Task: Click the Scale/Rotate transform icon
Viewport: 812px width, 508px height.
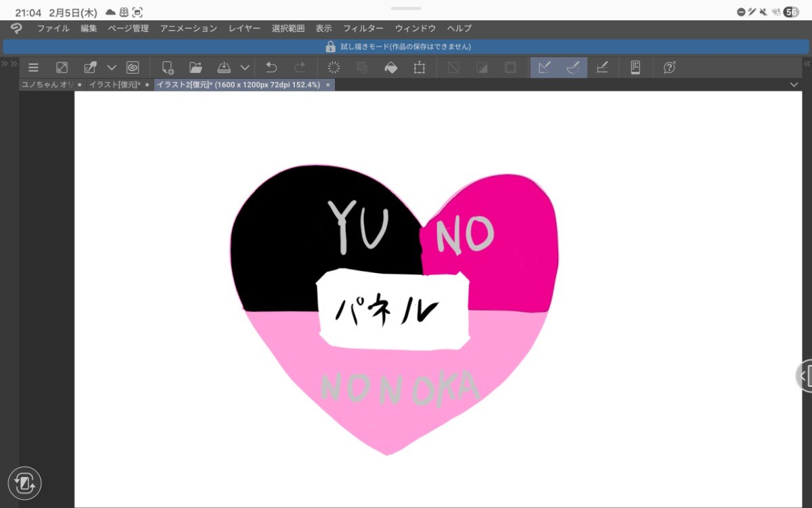Action: [x=420, y=68]
